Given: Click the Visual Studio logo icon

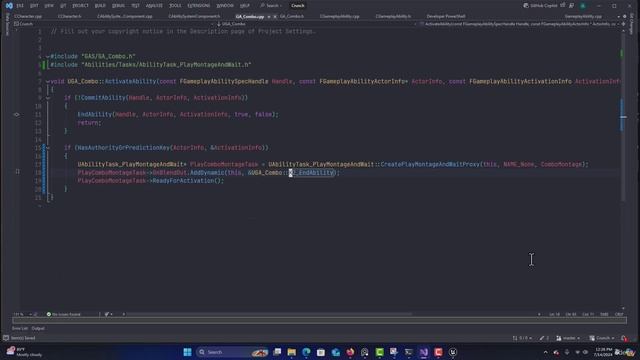Looking at the screenshot, I should tap(9, 6).
